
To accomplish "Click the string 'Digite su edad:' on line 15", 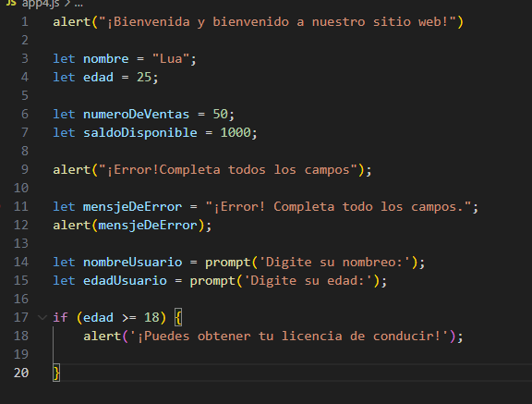I will (x=308, y=281).
